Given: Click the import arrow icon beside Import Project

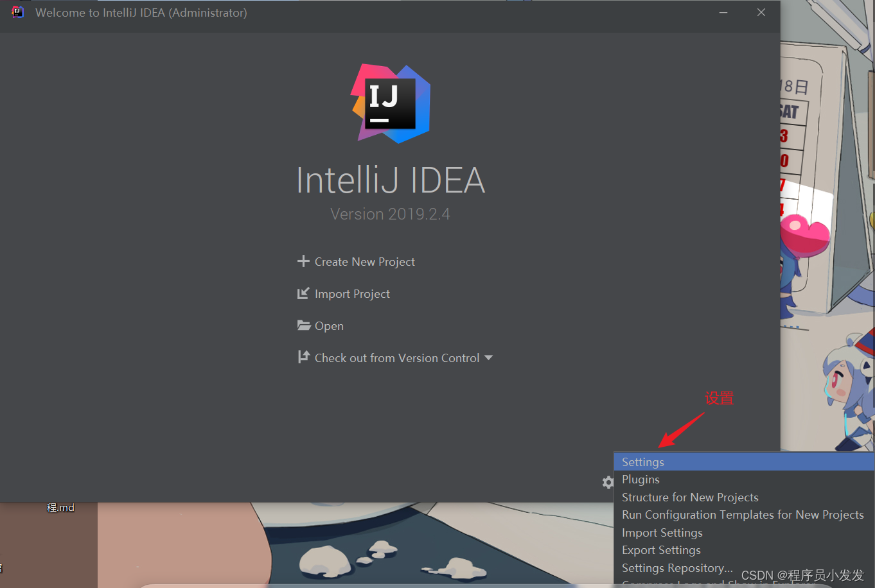Looking at the screenshot, I should click(303, 293).
